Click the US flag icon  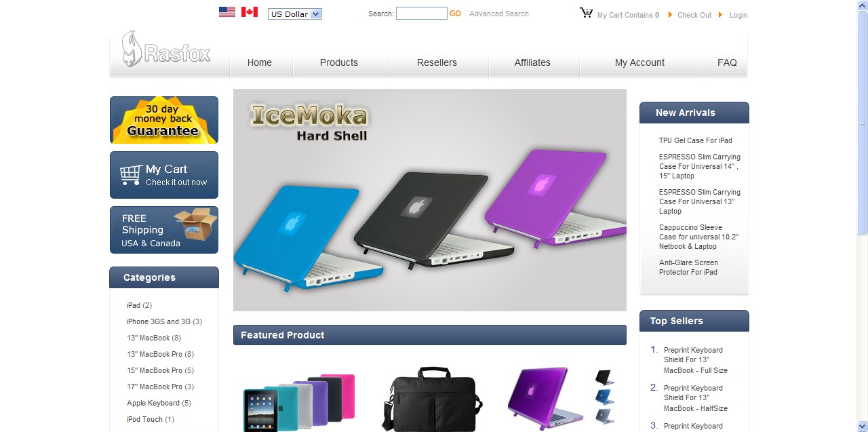tap(227, 12)
